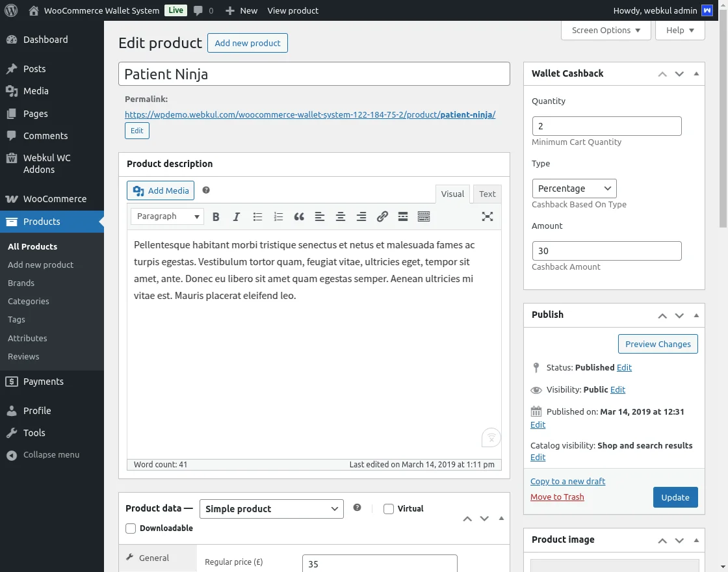Click the Update button to save
Screen dimensions: 728x572
675,497
